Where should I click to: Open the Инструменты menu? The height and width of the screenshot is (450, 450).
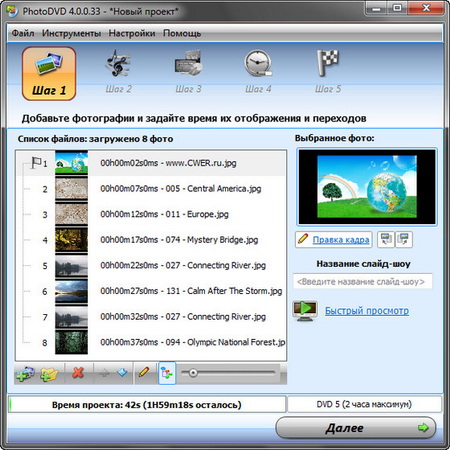pyautogui.click(x=71, y=33)
